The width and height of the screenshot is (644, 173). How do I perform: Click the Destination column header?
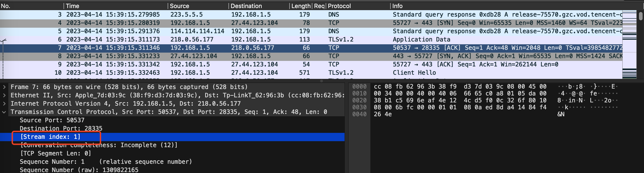(x=259, y=6)
